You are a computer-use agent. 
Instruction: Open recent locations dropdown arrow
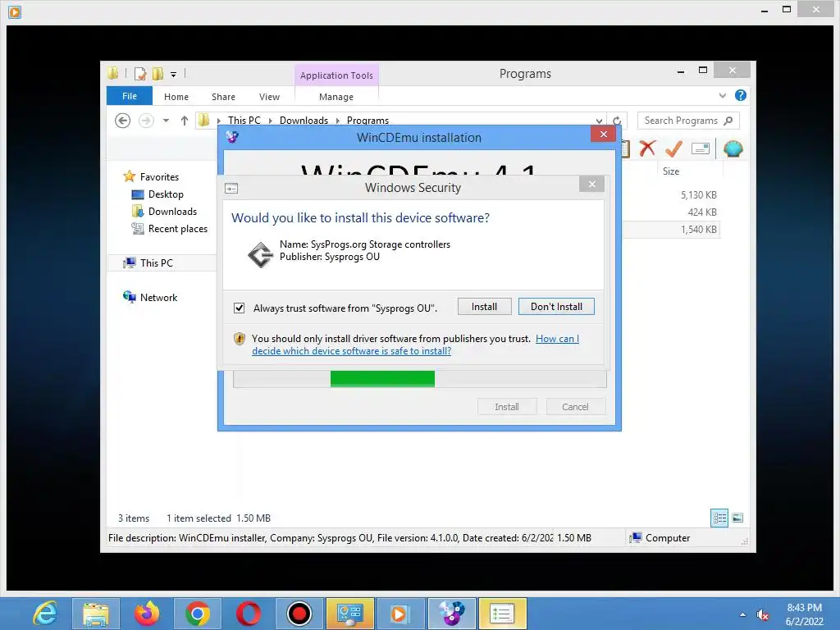[x=166, y=121]
